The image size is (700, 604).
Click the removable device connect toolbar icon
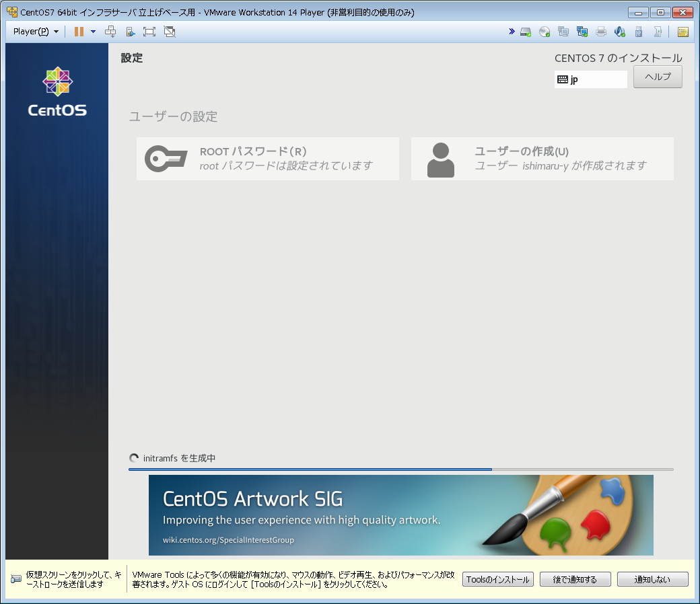(130, 32)
